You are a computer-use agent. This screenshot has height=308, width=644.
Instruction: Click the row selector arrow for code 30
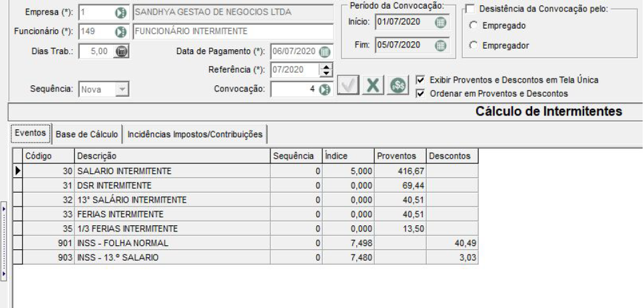18,171
